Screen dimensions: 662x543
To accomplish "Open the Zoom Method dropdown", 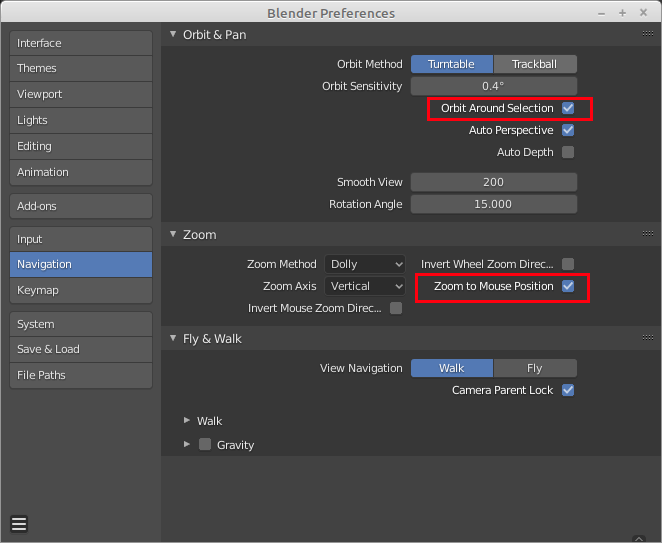I will (365, 264).
